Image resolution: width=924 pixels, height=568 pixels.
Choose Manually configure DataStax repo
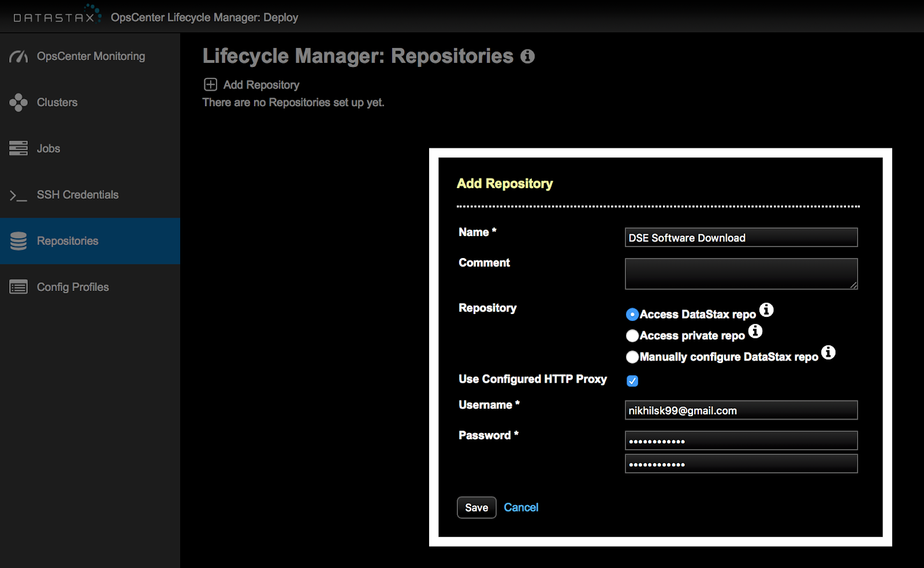point(632,357)
